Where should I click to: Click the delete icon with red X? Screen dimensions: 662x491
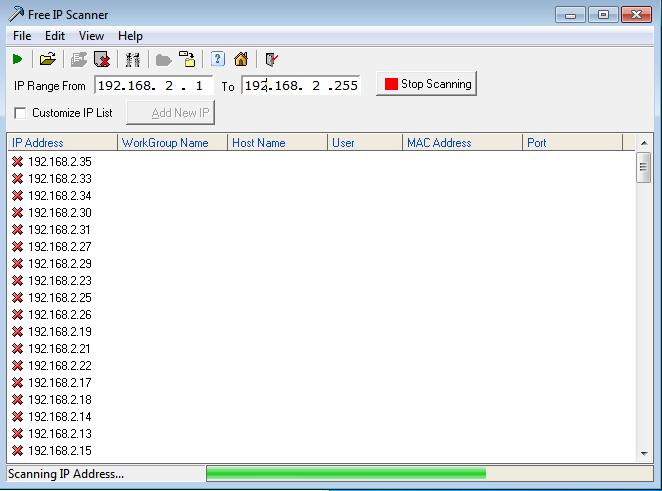pos(102,60)
